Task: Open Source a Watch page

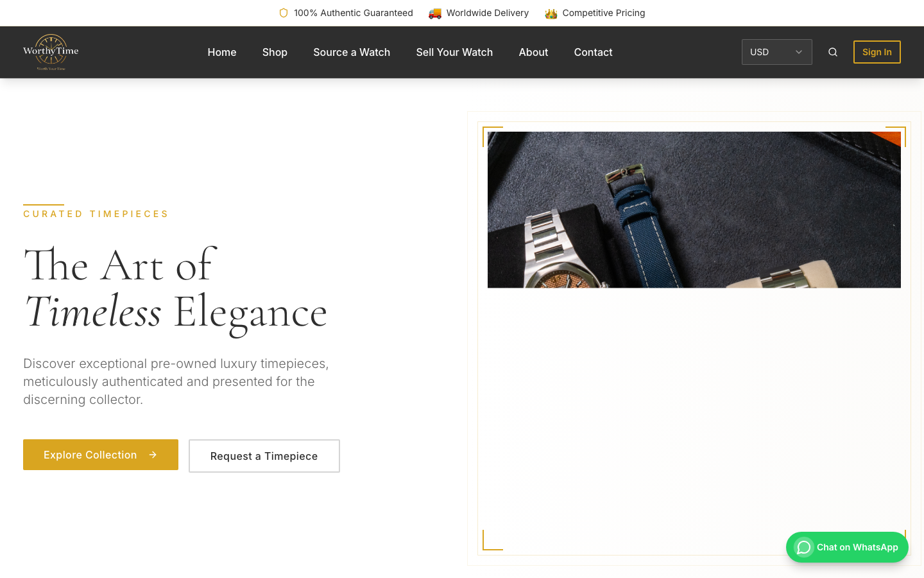Action: [x=352, y=52]
